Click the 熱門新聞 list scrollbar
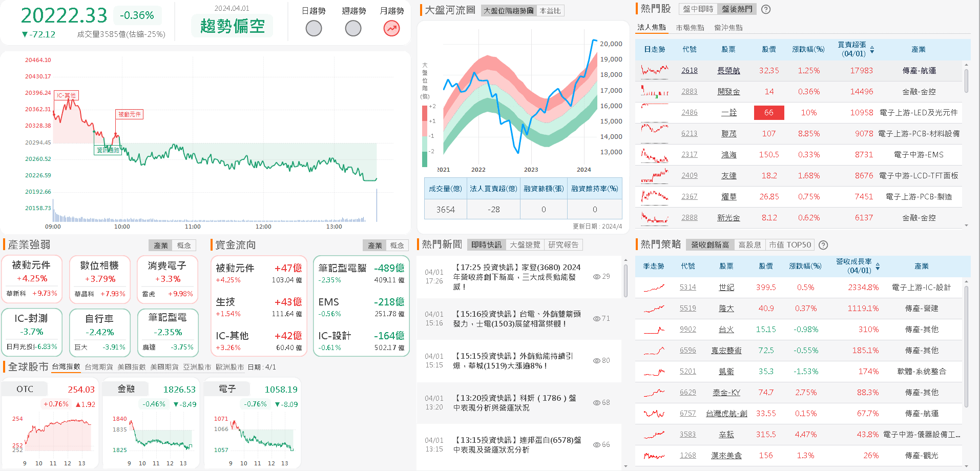 coord(625,281)
